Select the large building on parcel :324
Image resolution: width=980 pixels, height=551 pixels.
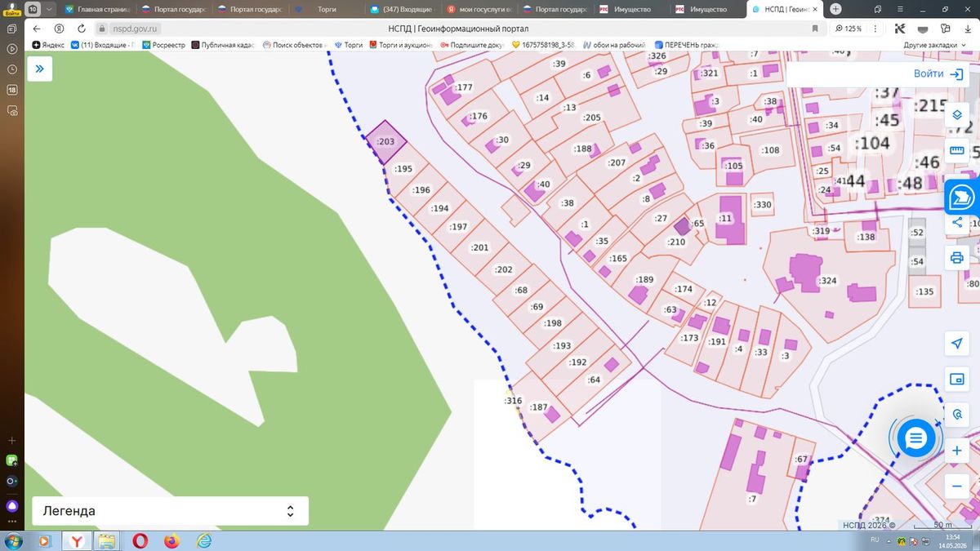tap(807, 272)
